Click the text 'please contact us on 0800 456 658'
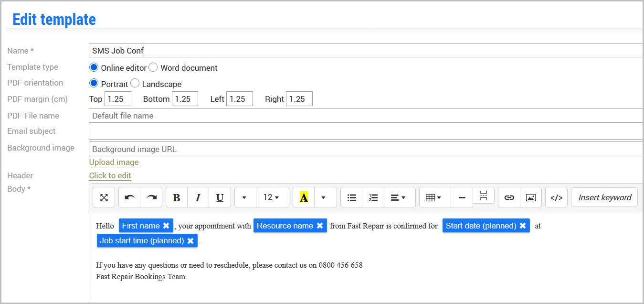This screenshot has height=304, width=644. coord(307,265)
